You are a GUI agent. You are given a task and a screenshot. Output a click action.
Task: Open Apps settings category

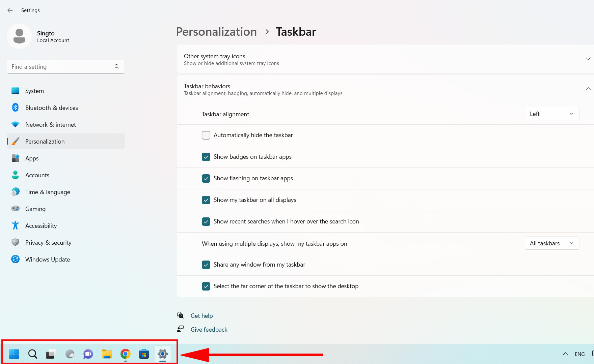click(66, 158)
